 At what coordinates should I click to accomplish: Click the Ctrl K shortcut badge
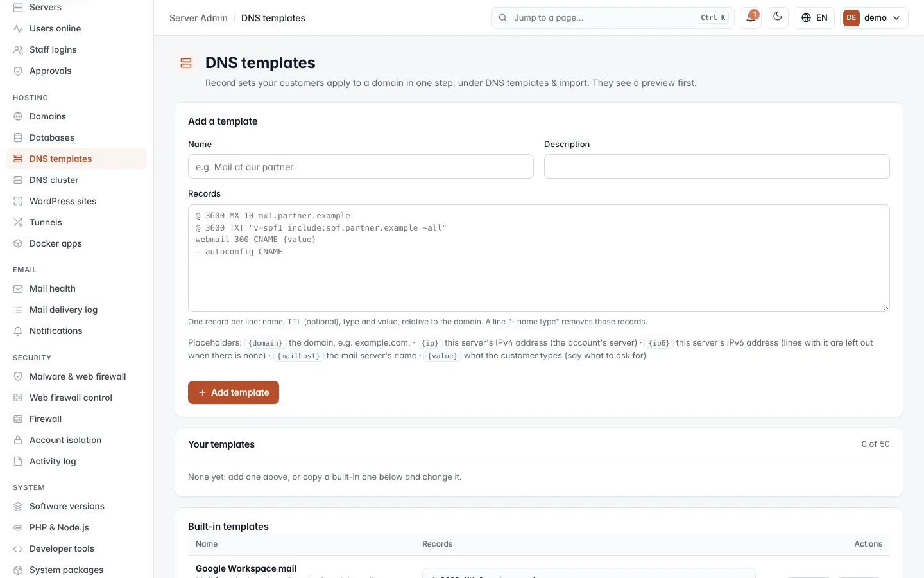(713, 18)
